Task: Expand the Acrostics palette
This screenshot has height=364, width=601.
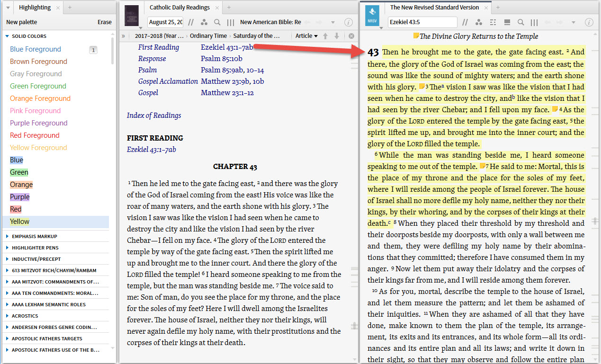Action: pyautogui.click(x=7, y=316)
